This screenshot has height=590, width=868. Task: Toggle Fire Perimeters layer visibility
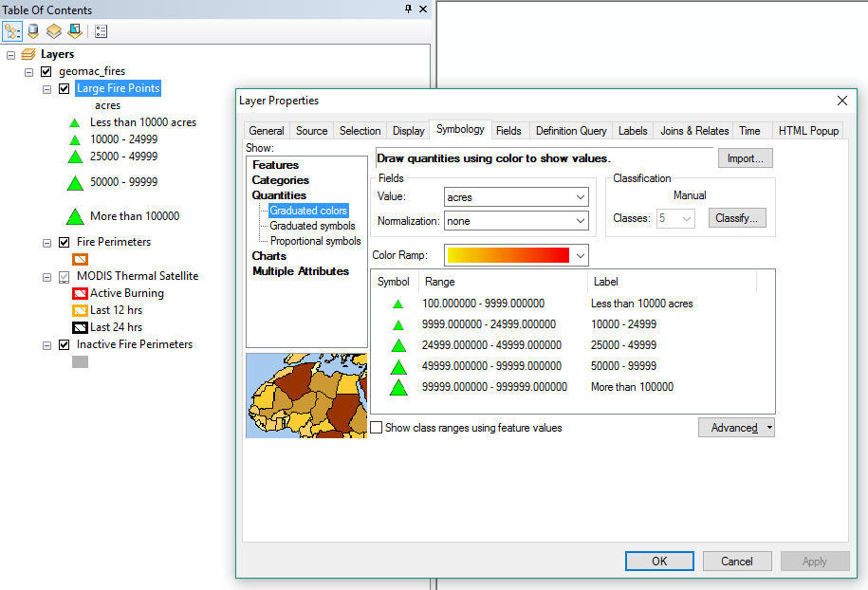[65, 243]
